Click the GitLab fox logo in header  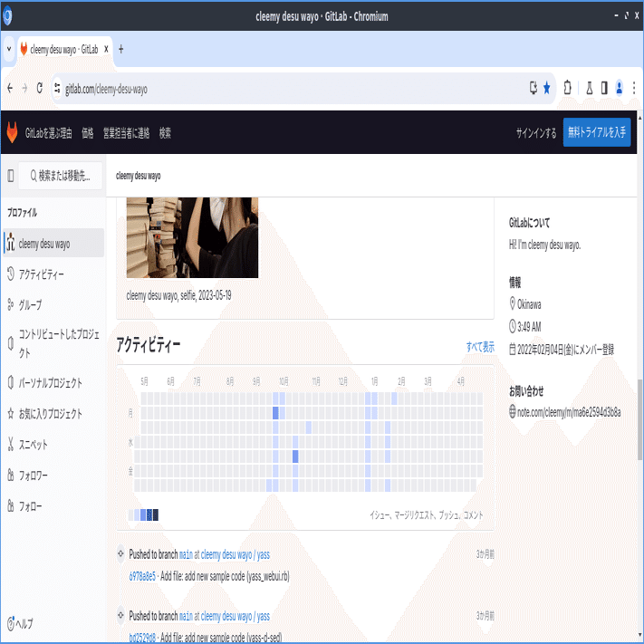12,132
